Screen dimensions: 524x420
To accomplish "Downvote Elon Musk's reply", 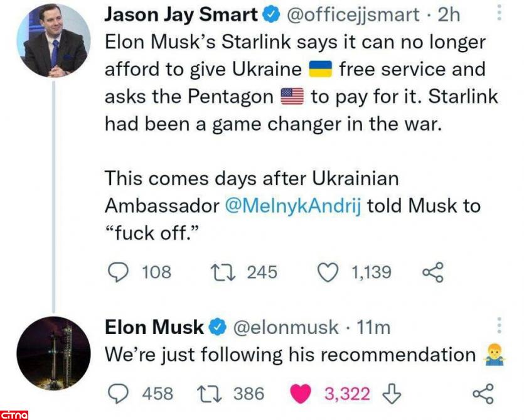I will coord(392,394).
